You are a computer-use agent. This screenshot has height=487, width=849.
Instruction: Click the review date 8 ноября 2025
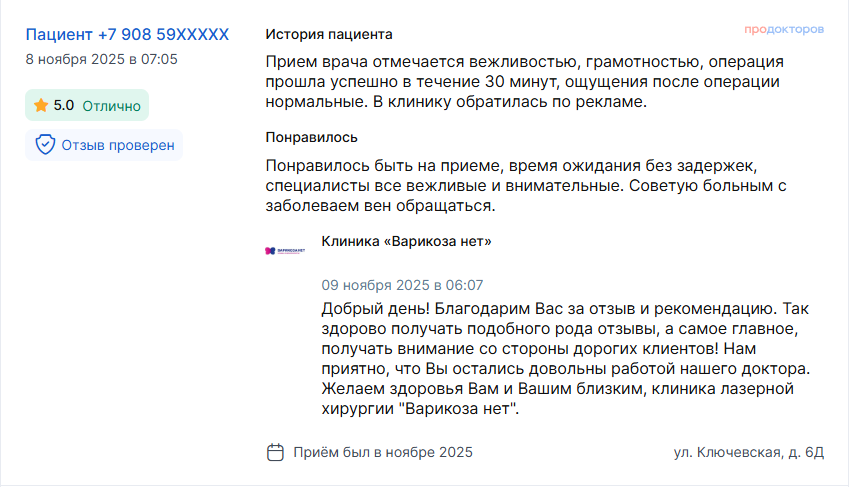click(102, 59)
